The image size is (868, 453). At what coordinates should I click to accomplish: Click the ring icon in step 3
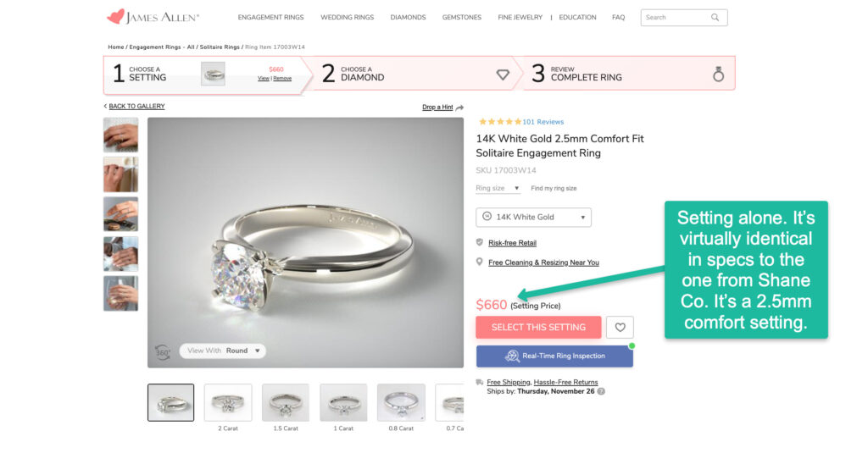tap(718, 75)
